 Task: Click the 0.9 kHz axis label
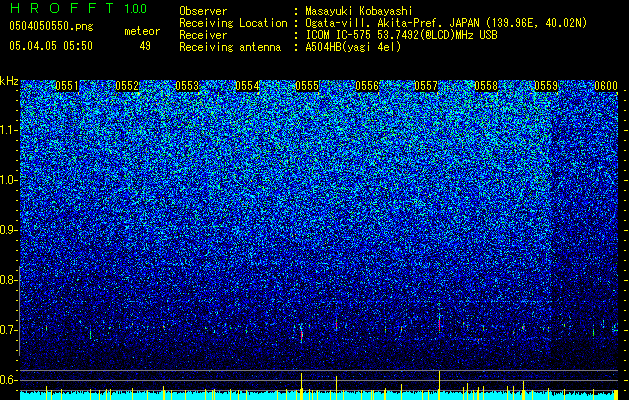(8, 230)
